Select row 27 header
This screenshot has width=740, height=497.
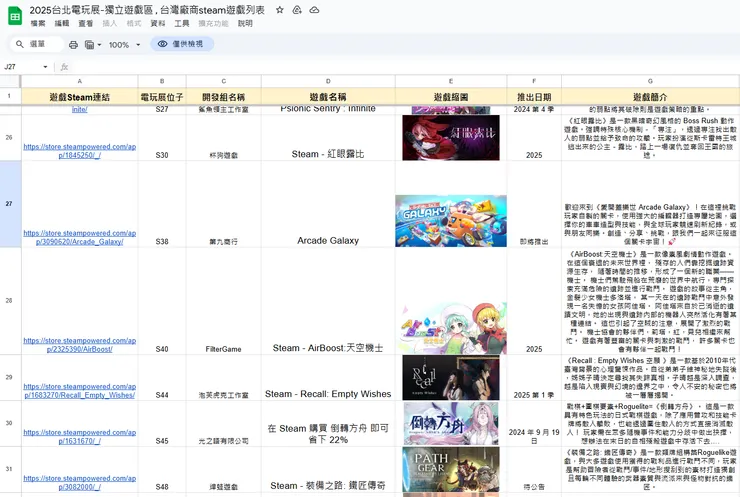pyautogui.click(x=9, y=204)
